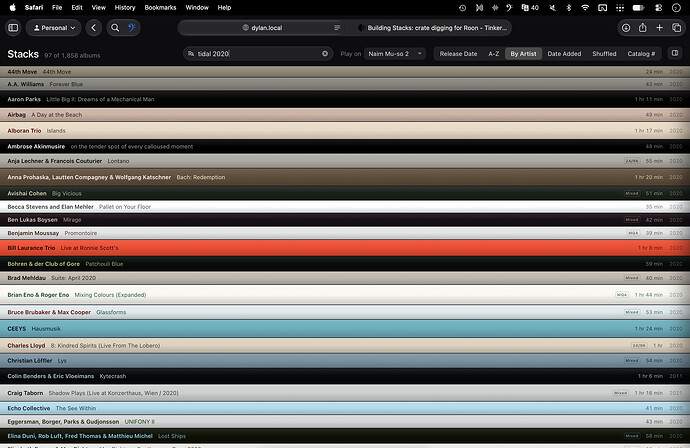Open Time Machine in menu bar
Viewport: 690px width, 448px height.
coord(462,7)
